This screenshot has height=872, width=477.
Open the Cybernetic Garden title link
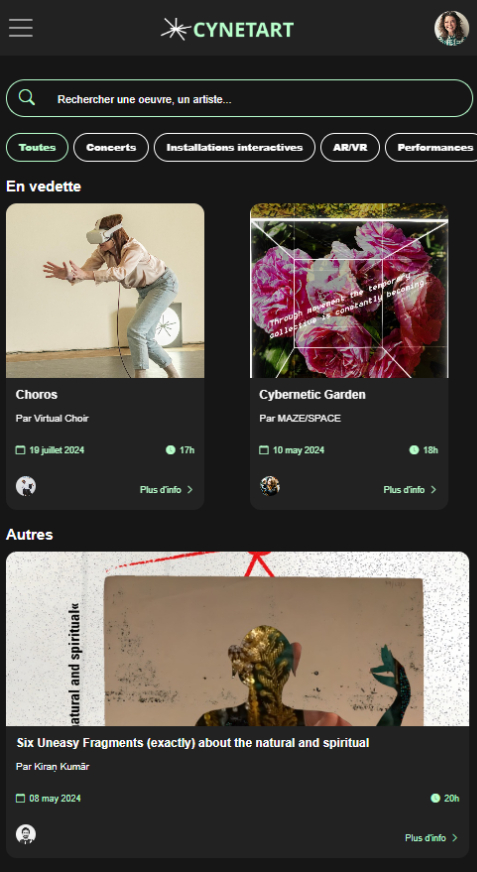(x=312, y=395)
